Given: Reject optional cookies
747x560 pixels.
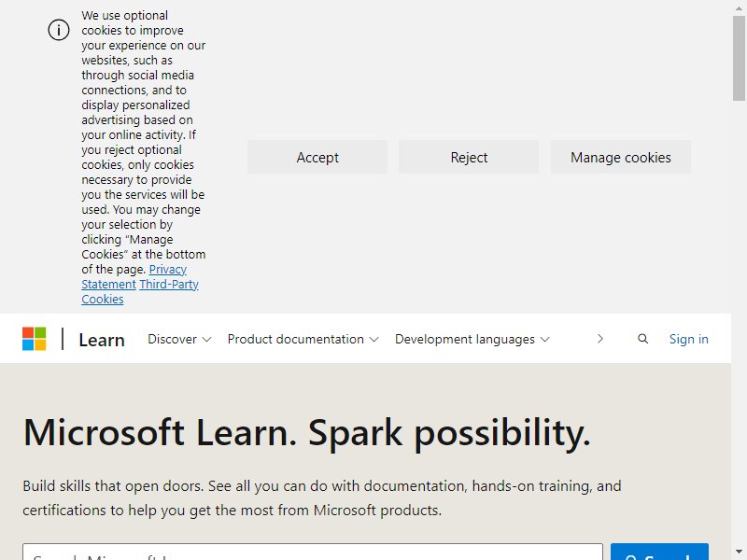Looking at the screenshot, I should 469,157.
